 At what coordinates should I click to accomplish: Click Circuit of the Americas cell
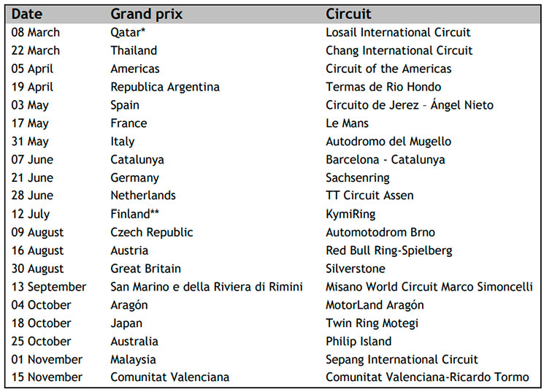click(x=388, y=69)
